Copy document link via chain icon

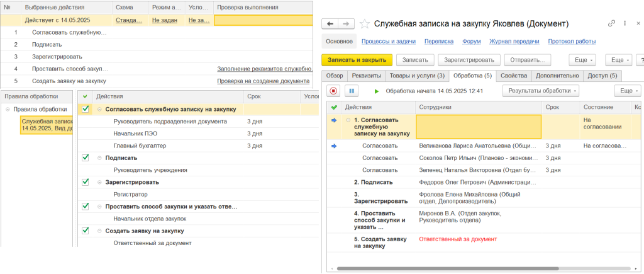pyautogui.click(x=611, y=23)
